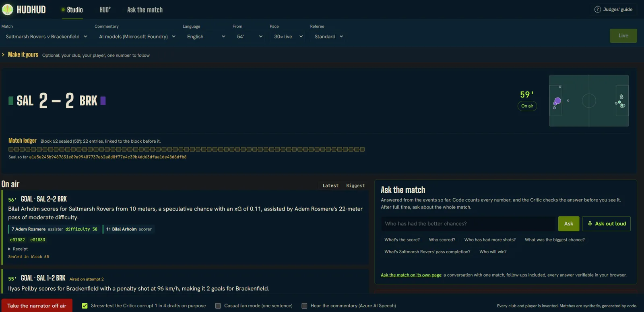Click the 11 Bilal Arholm scorer chip
The height and width of the screenshot is (312, 644).
point(129,229)
